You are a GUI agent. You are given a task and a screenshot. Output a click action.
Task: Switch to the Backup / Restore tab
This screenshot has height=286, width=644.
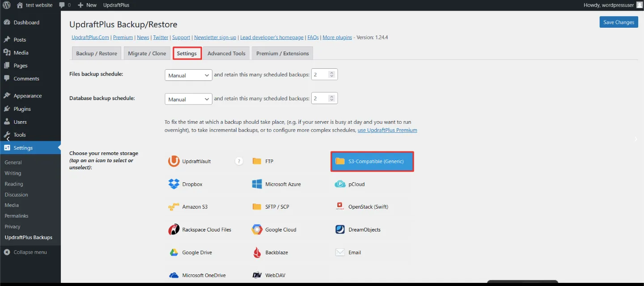click(x=97, y=53)
